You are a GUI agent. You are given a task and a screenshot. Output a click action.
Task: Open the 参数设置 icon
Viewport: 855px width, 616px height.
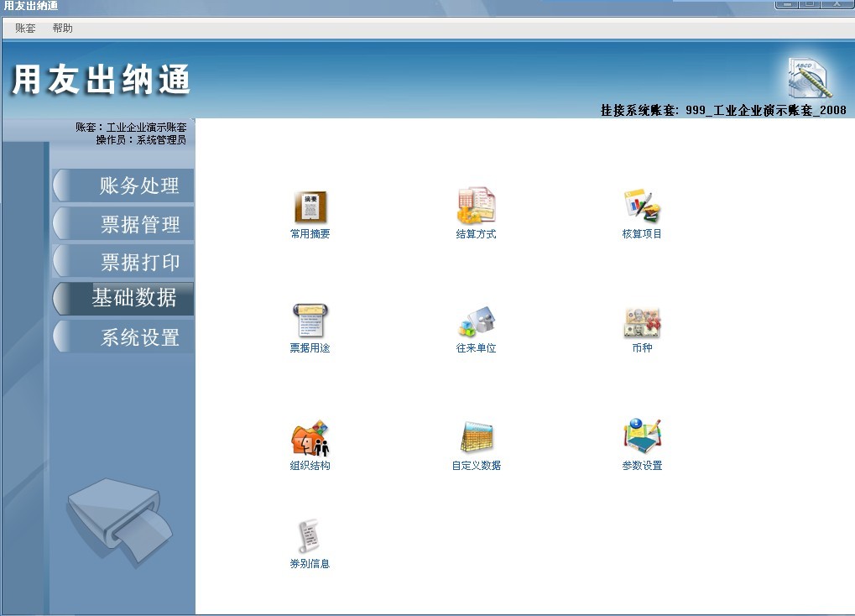coord(642,436)
